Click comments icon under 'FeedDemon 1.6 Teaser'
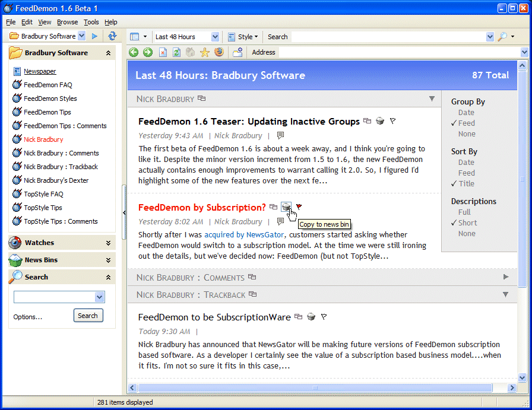 click(280, 136)
